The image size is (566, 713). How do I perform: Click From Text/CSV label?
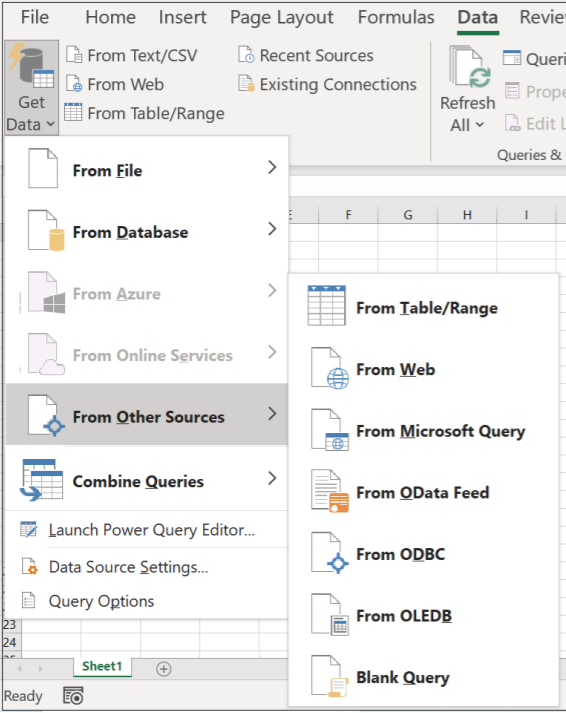(142, 55)
